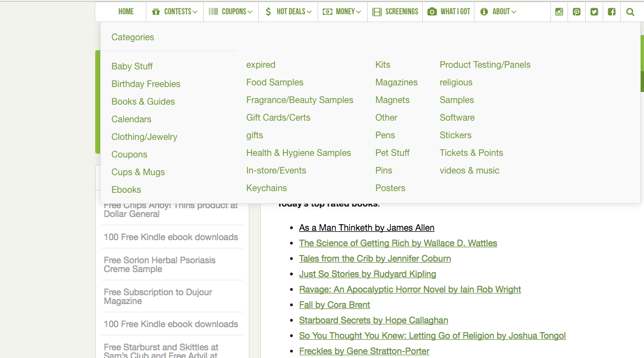Select the Other category
The height and width of the screenshot is (358, 644).
(x=386, y=117)
